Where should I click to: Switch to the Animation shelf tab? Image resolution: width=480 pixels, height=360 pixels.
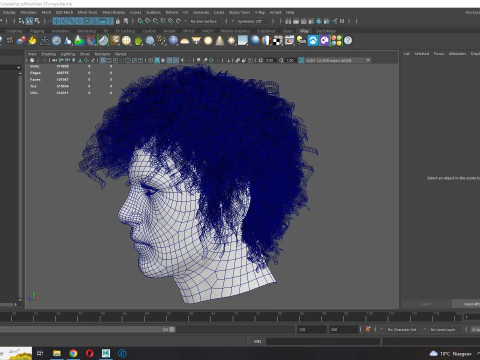point(61,31)
